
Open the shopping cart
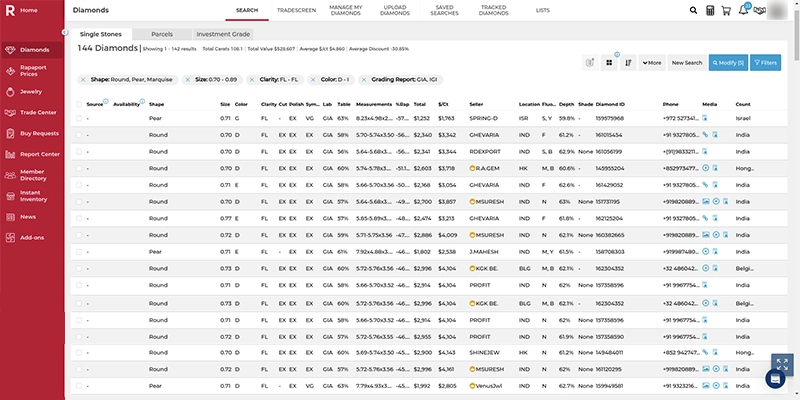pyautogui.click(x=726, y=10)
